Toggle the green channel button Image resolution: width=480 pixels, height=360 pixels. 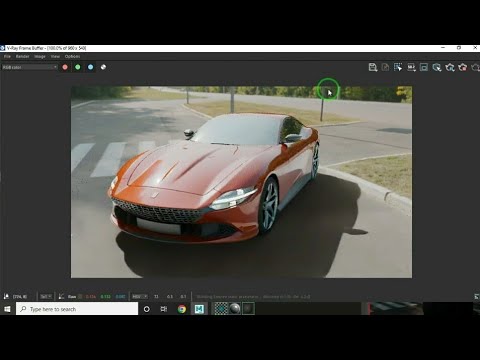78,67
